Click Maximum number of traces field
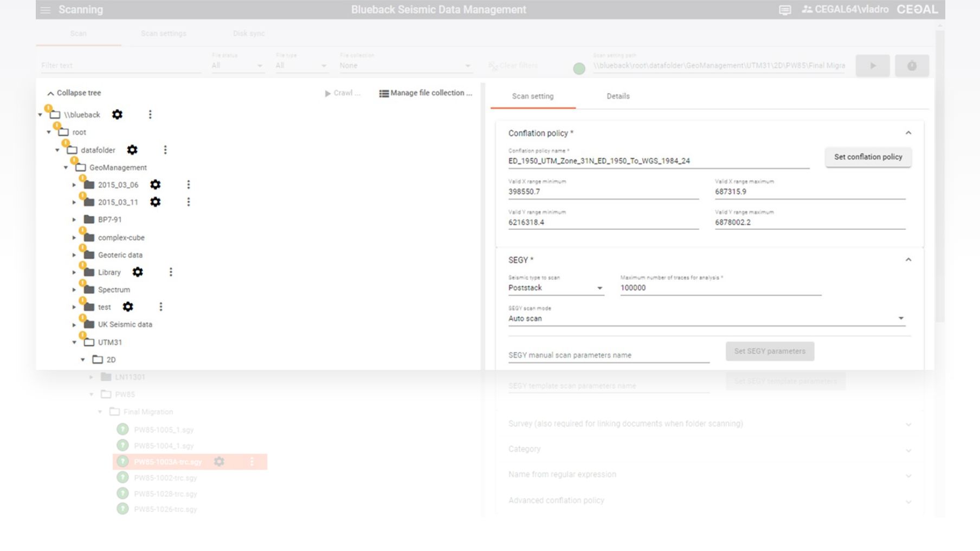Image resolution: width=980 pixels, height=551 pixels. [721, 288]
